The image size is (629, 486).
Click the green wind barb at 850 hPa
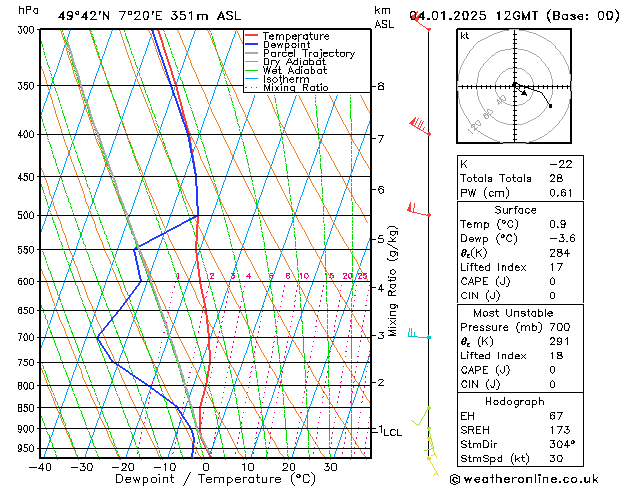pyautogui.click(x=421, y=417)
